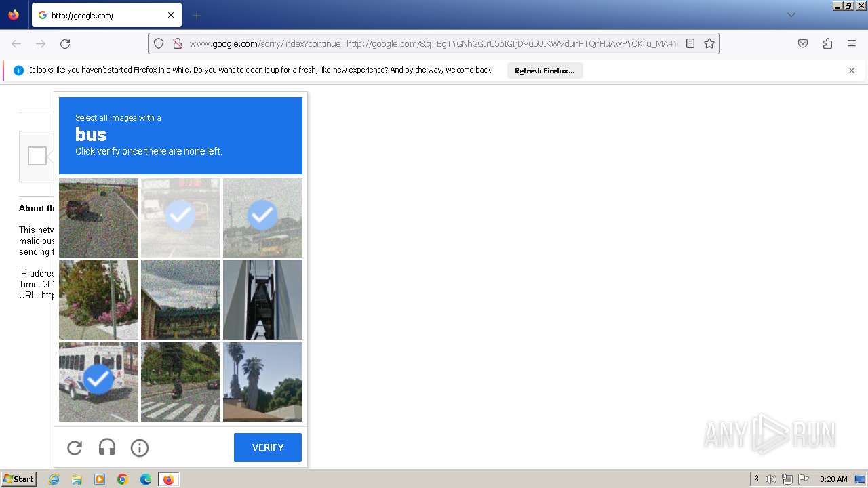Screen dimensions: 868x488
Task: Launch Google Chrome from taskbar
Action: (123, 479)
